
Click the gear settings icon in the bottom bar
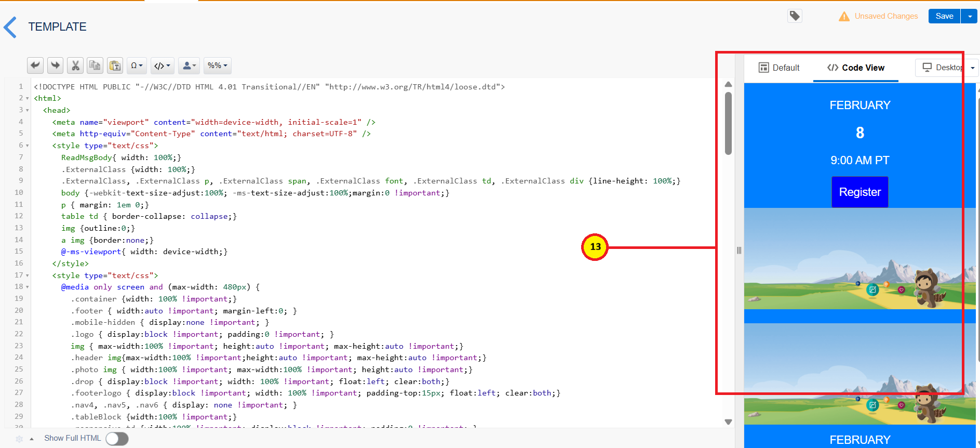click(19, 439)
